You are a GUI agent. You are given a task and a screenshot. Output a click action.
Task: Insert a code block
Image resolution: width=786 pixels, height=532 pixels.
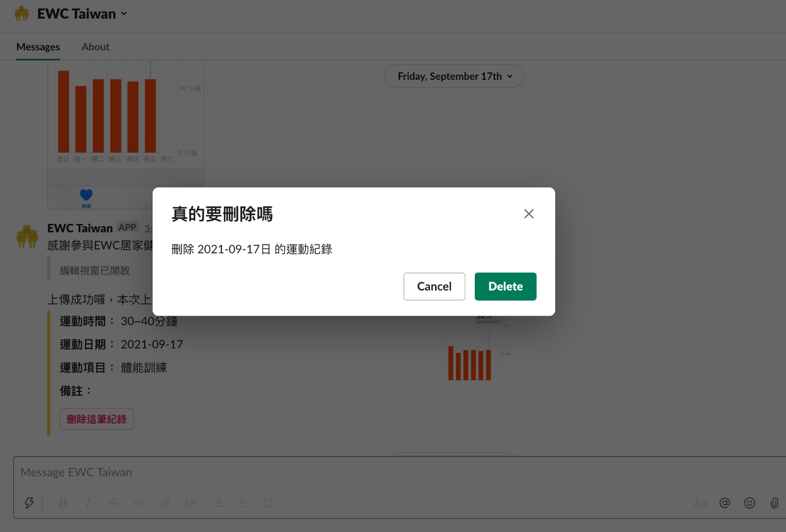pos(267,503)
